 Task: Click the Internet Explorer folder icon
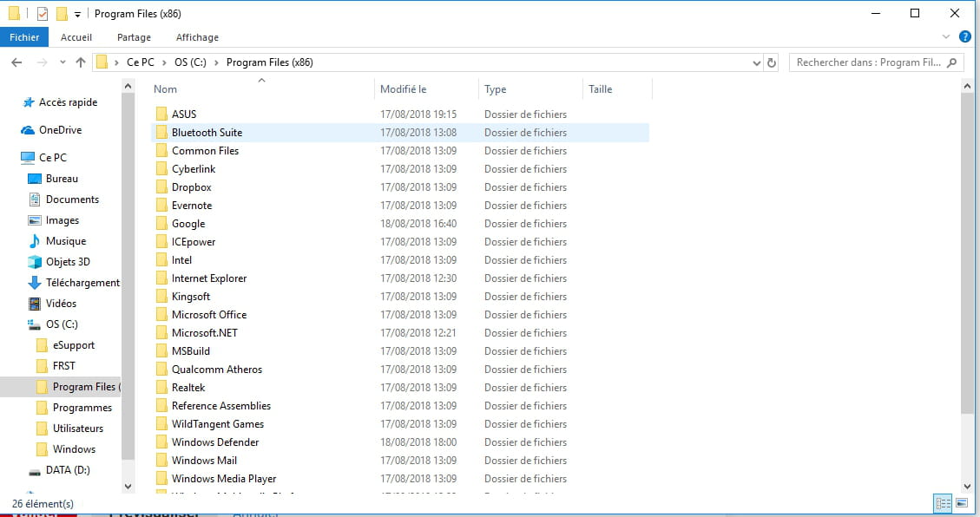[161, 278]
